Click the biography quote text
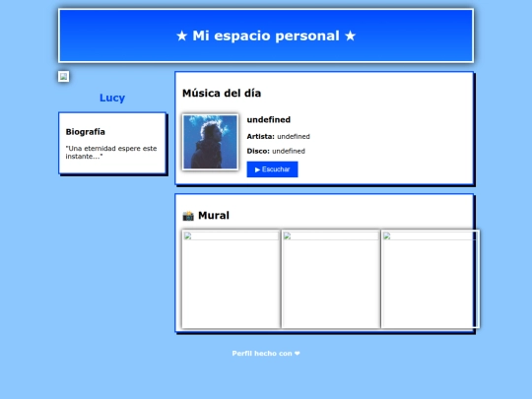The height and width of the screenshot is (399, 532). 111,153
